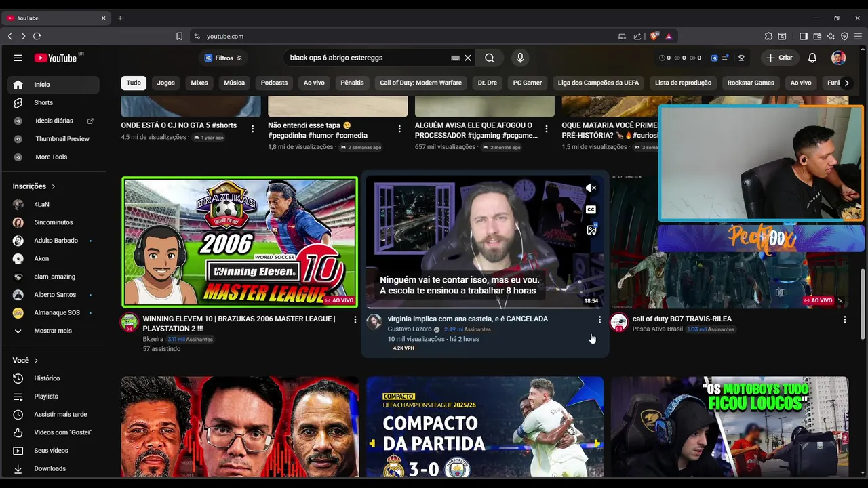Select the Jogos chip

pos(165,83)
